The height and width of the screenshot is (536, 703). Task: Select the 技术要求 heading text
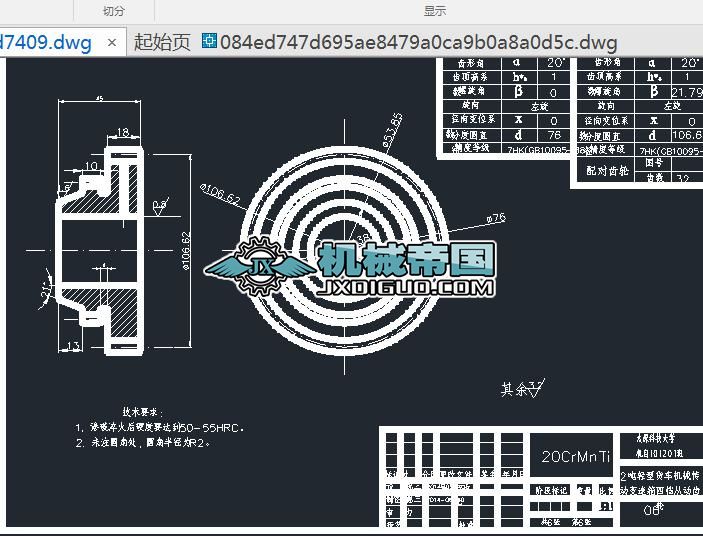(x=143, y=412)
